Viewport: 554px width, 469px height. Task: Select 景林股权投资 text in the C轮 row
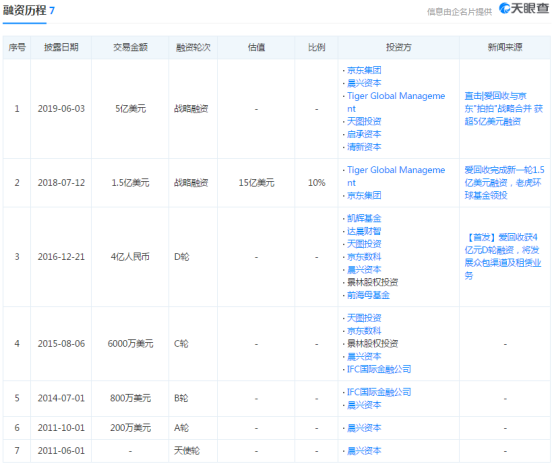372,344
